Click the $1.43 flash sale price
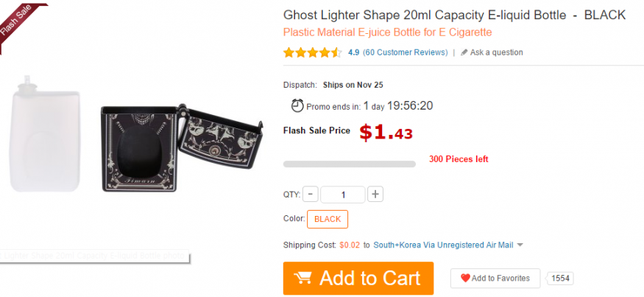The height and width of the screenshot is (297, 644). click(386, 132)
